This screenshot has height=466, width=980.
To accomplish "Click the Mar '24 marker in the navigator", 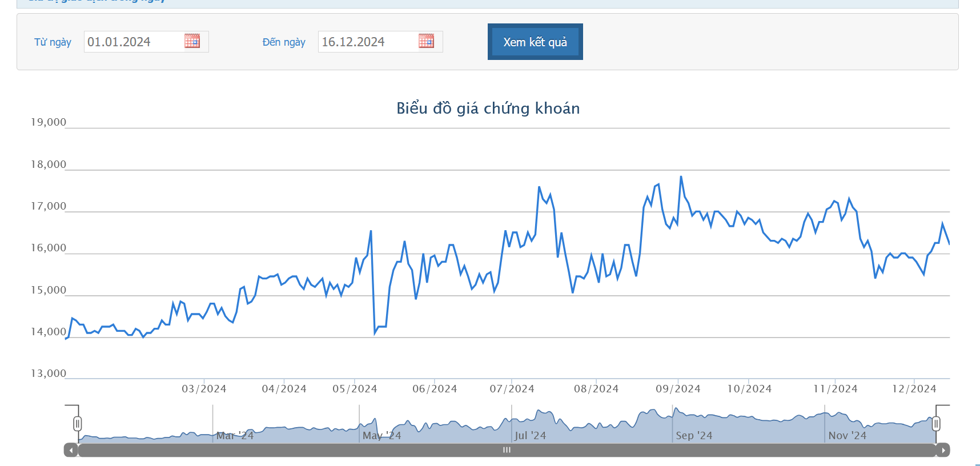I will point(235,436).
